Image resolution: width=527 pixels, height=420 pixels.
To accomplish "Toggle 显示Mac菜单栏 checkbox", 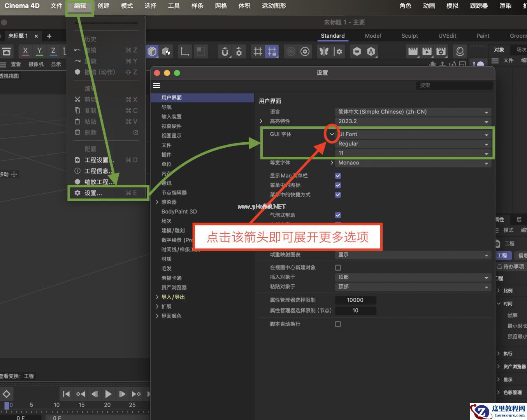I will point(338,176).
